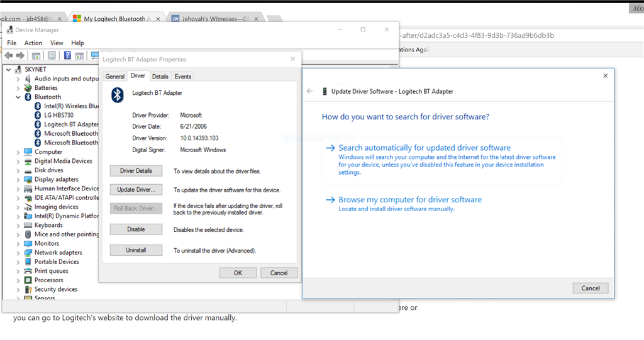Close the Update Driver Software window
The image size is (644, 340).
pyautogui.click(x=606, y=75)
